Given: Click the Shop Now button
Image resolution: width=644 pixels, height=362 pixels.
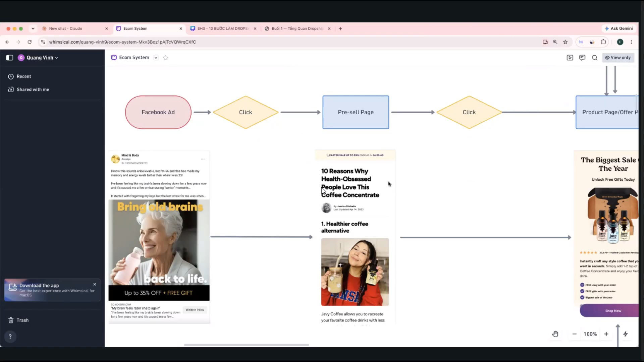Looking at the screenshot, I should (609, 311).
